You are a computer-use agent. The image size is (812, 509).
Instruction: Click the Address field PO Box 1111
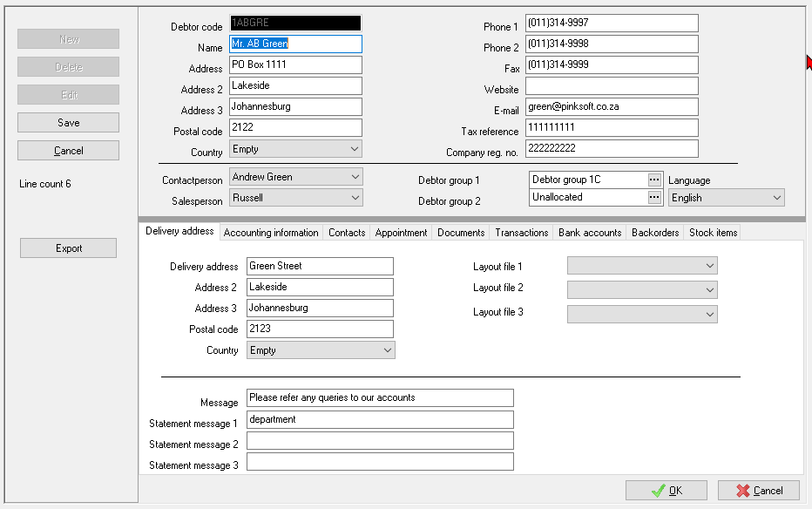pos(295,64)
